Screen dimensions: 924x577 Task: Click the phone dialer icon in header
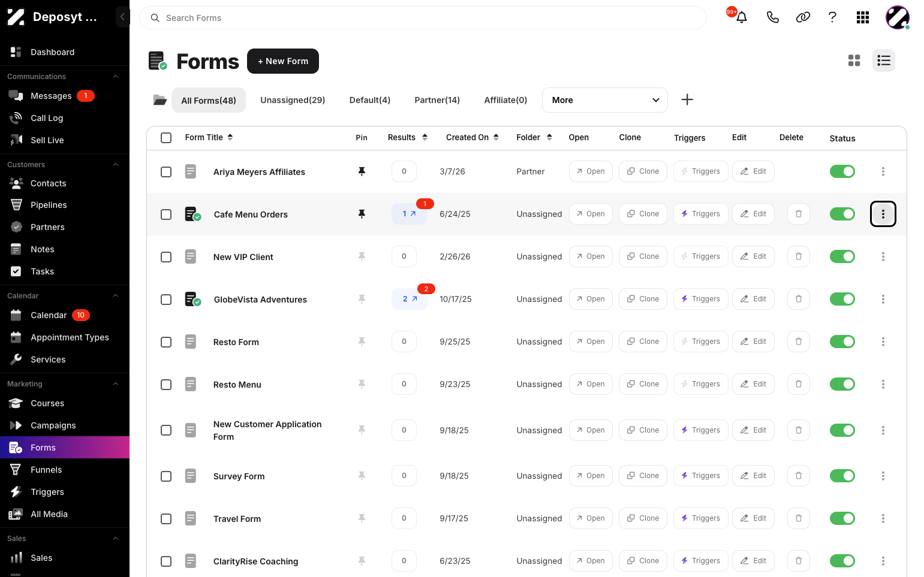pos(772,17)
